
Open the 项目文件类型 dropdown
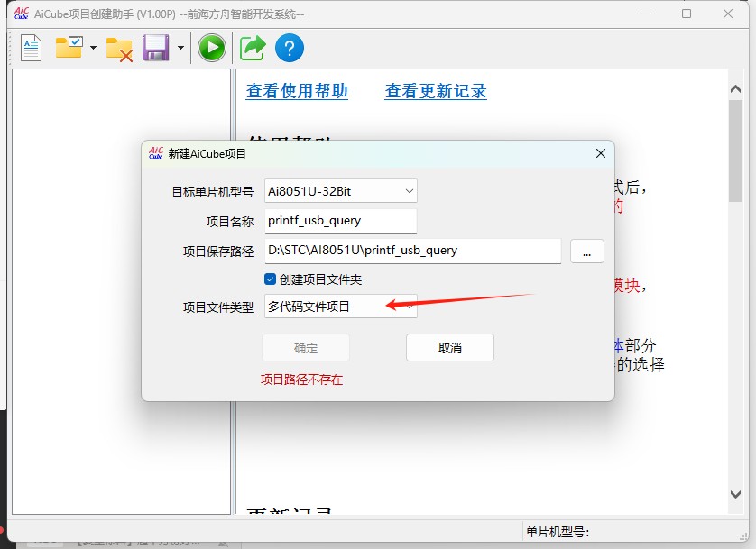click(340, 307)
